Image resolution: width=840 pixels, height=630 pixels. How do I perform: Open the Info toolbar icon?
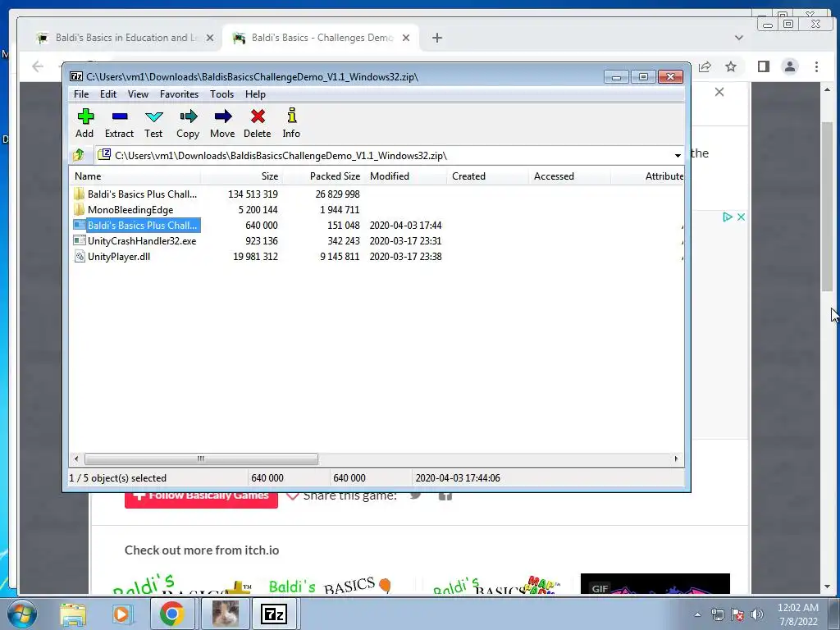click(291, 123)
